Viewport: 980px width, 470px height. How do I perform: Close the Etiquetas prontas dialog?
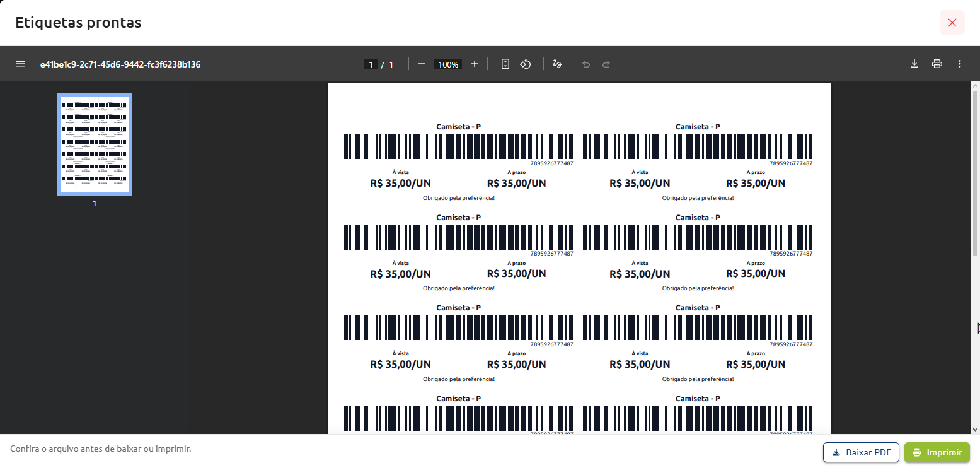(x=952, y=23)
